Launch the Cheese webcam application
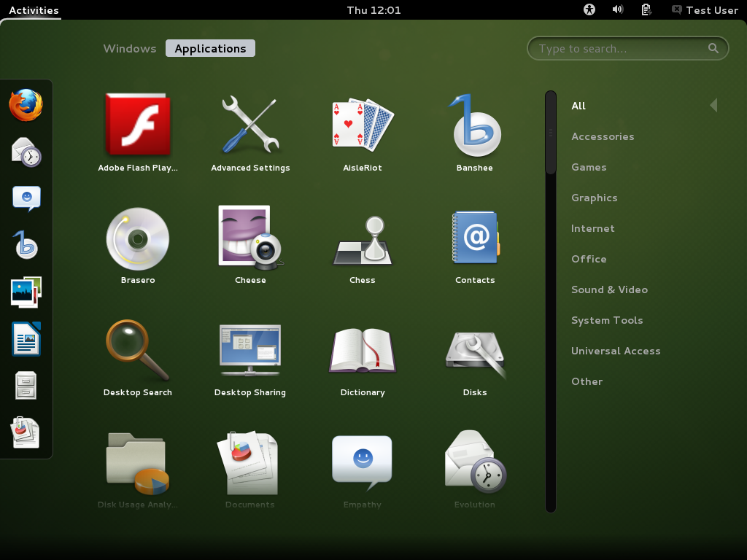 (x=249, y=237)
